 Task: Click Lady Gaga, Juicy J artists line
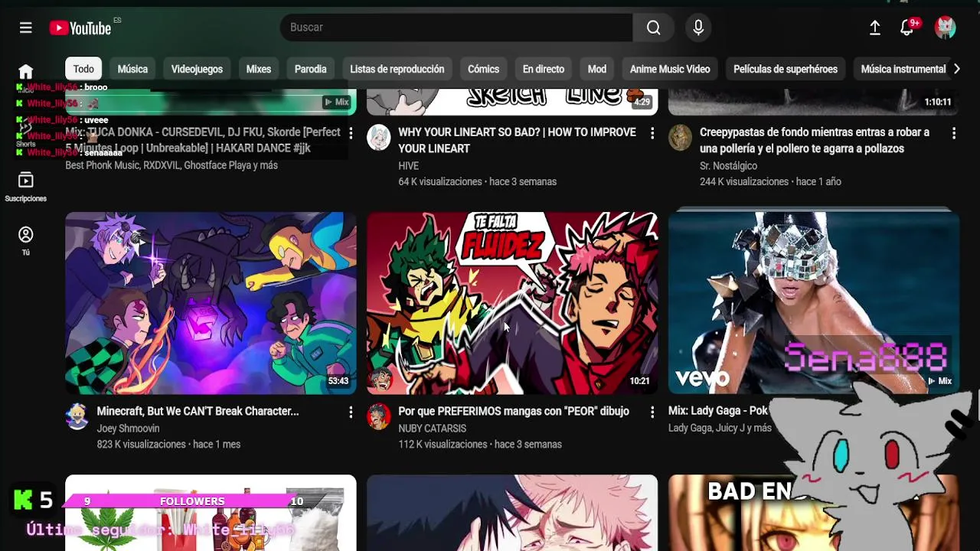point(720,428)
